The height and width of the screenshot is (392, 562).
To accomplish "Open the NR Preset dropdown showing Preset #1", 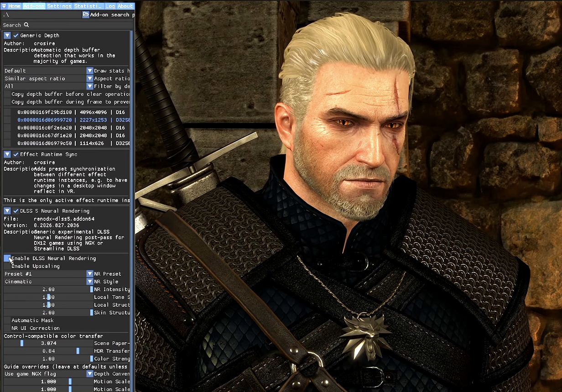I will 48,274.
